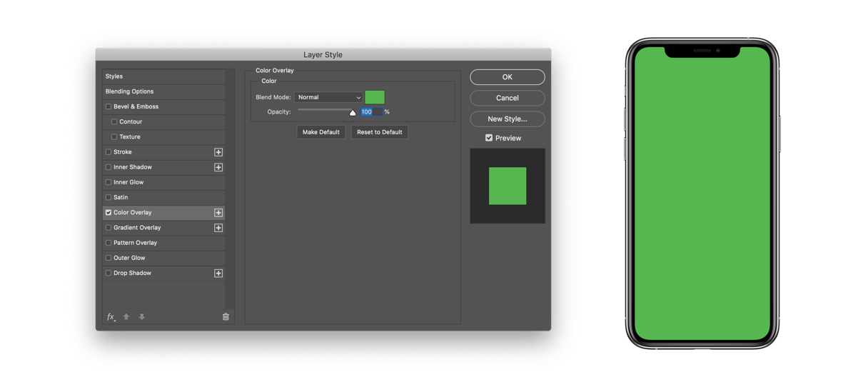Select the Bevel & Emboss label
868x387 pixels.
[136, 106]
